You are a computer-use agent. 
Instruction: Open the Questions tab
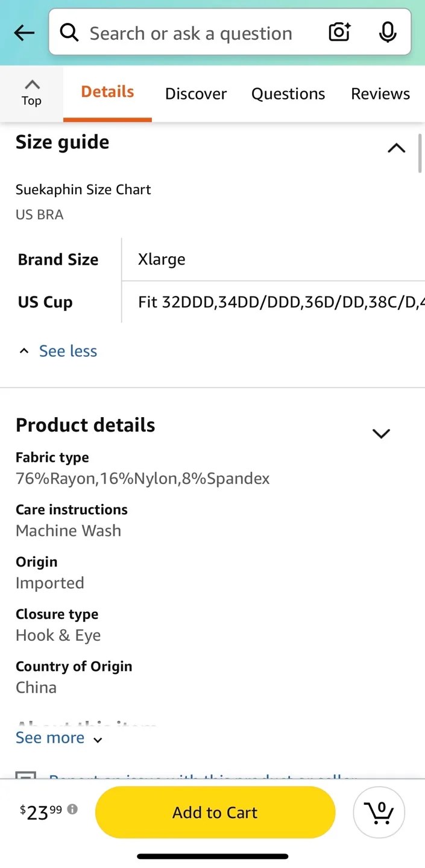[288, 93]
